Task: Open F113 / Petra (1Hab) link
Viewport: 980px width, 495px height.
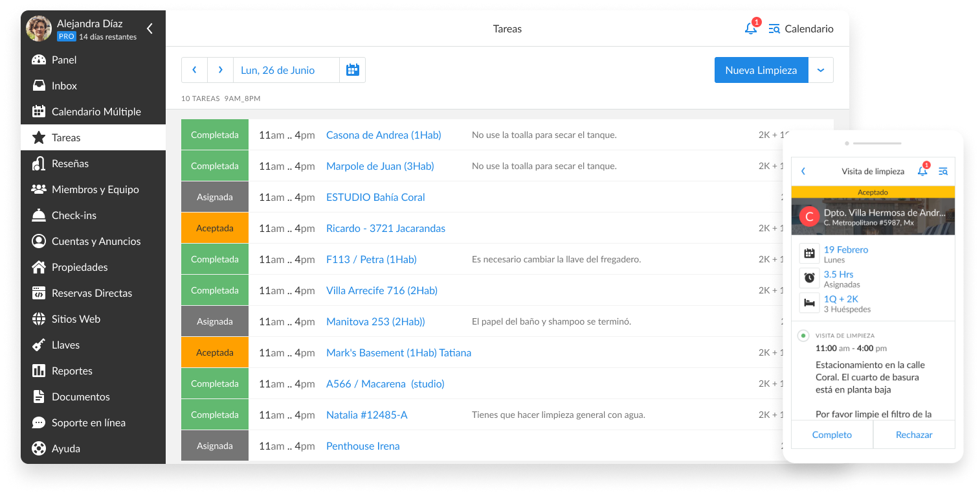Action: [372, 259]
